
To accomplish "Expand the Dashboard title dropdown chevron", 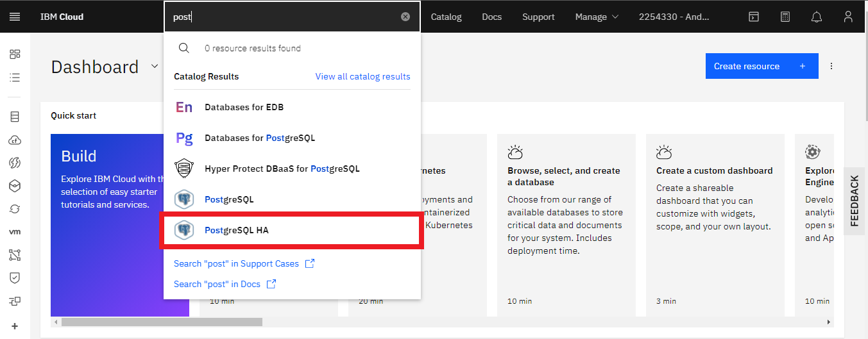I will tap(155, 66).
